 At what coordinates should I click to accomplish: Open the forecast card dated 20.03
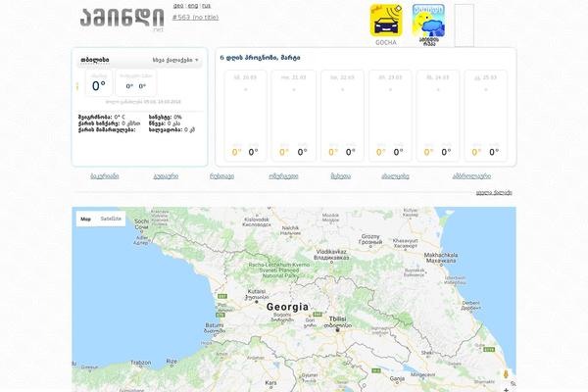coord(245,116)
